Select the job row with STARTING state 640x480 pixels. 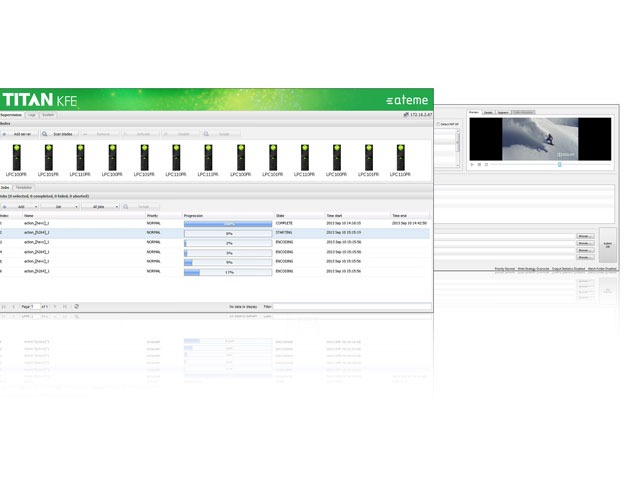(215, 233)
